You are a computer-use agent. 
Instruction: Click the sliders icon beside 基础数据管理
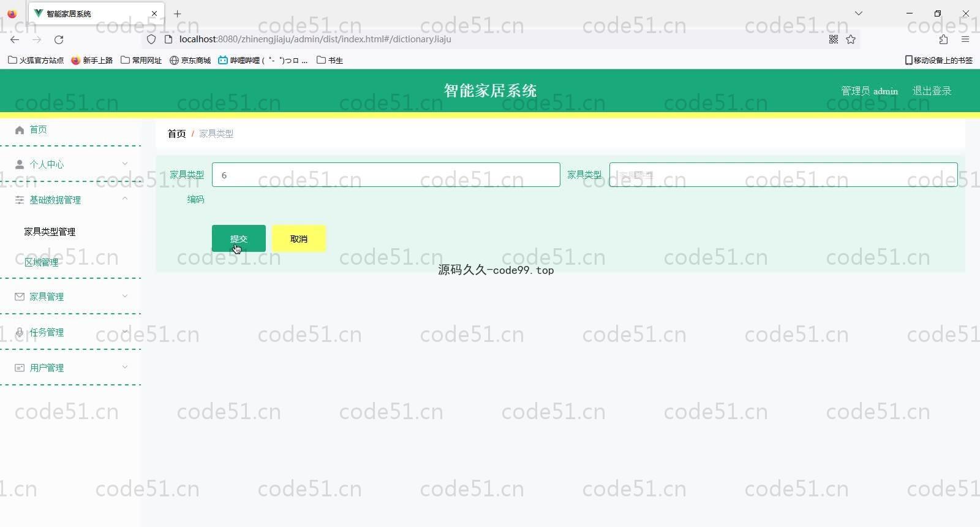20,200
